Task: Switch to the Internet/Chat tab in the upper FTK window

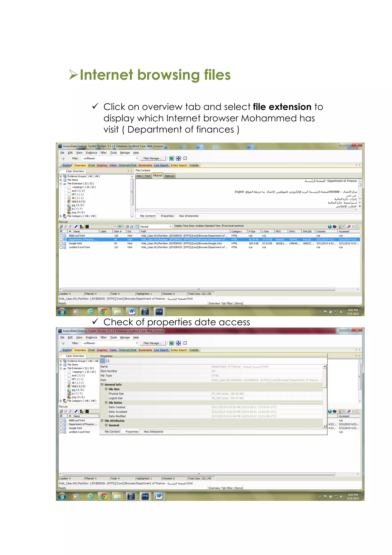Action: 127,165
